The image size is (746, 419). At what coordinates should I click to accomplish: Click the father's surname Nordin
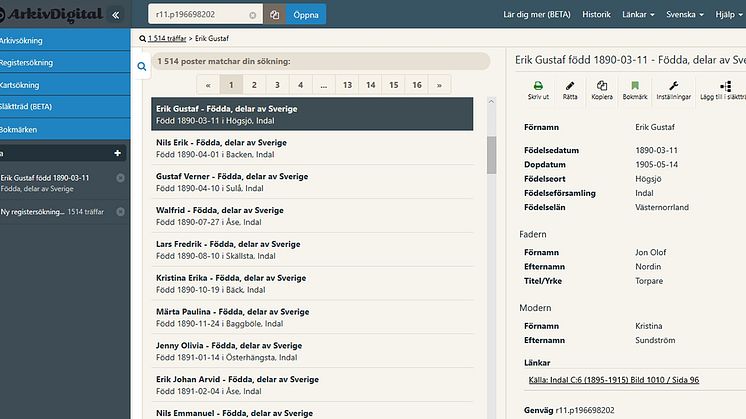648,266
